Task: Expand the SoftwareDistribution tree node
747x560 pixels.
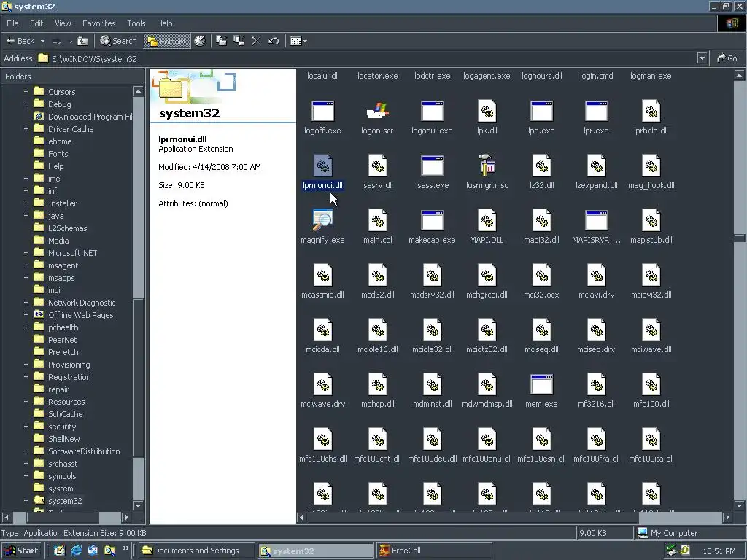Action: 26,451
